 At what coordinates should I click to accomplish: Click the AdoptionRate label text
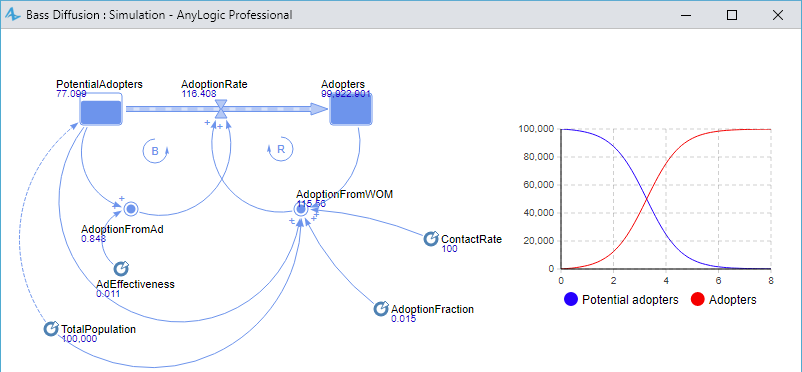point(214,84)
